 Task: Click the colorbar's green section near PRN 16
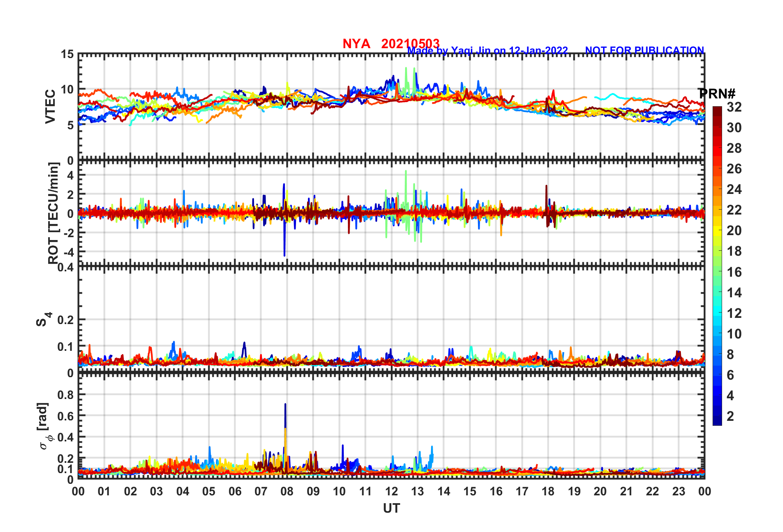tap(717, 272)
